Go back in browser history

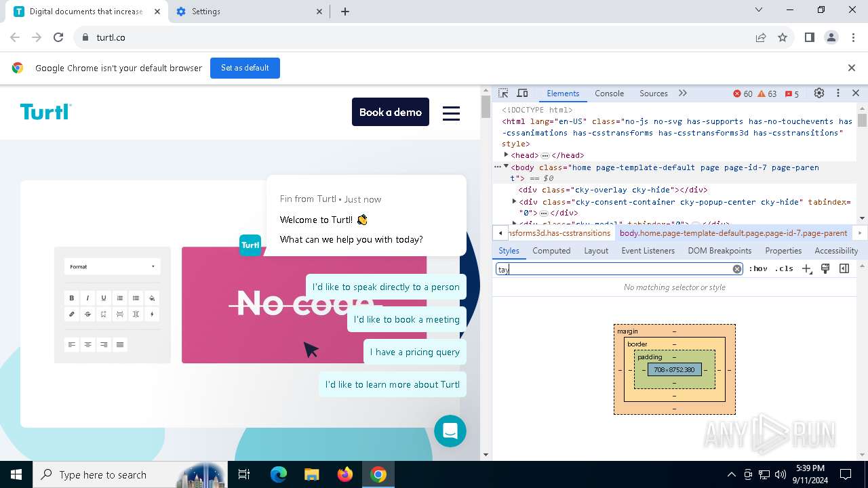[x=15, y=37]
